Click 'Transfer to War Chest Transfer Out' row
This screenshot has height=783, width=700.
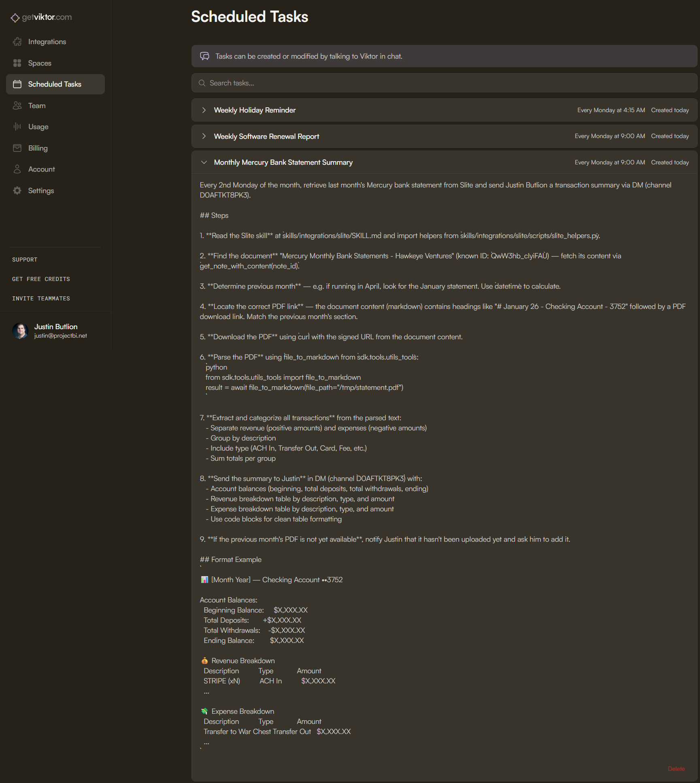[277, 732]
